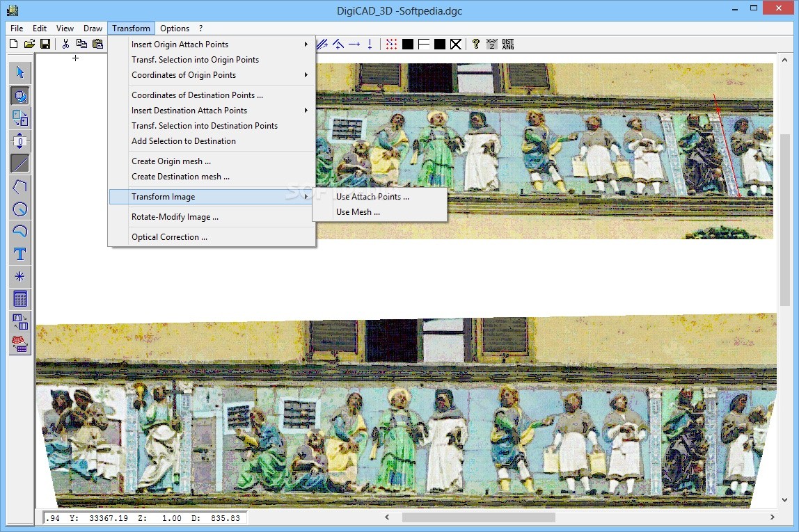Expand Insert Destination Attach Points submenu
Screen dimensions: 799x532
[x=212, y=111]
